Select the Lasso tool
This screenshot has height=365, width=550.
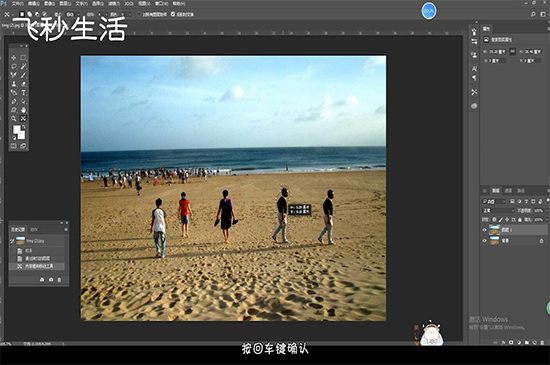14,66
